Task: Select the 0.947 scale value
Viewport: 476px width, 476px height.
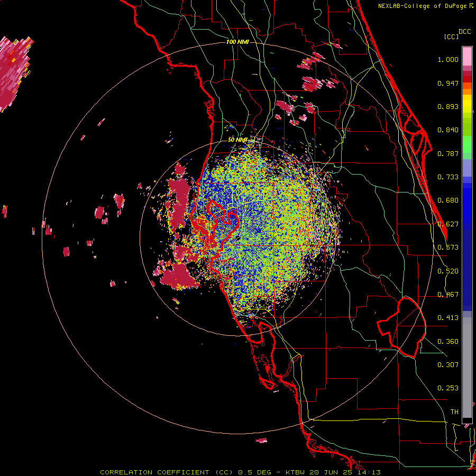Action: click(x=448, y=83)
